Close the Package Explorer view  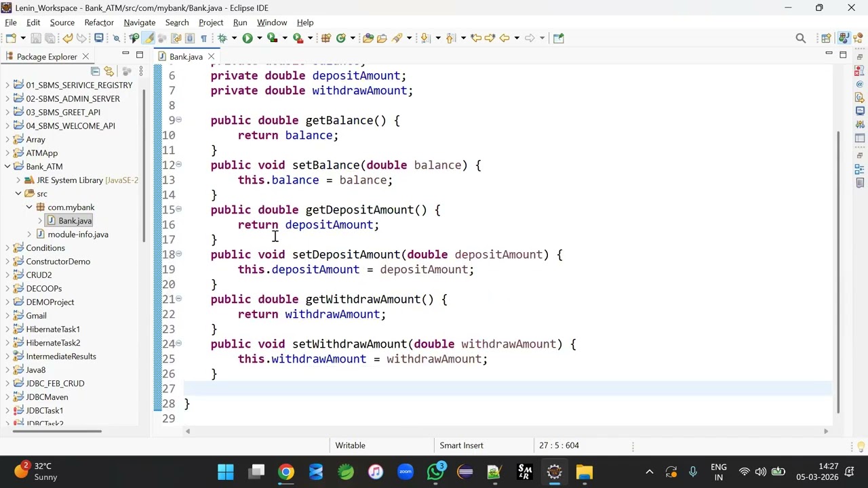(x=85, y=57)
